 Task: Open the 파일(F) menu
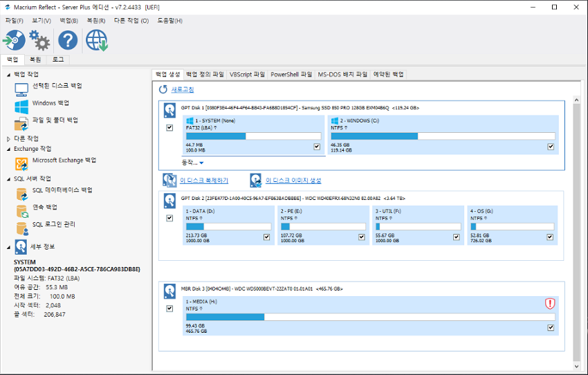tap(15, 21)
